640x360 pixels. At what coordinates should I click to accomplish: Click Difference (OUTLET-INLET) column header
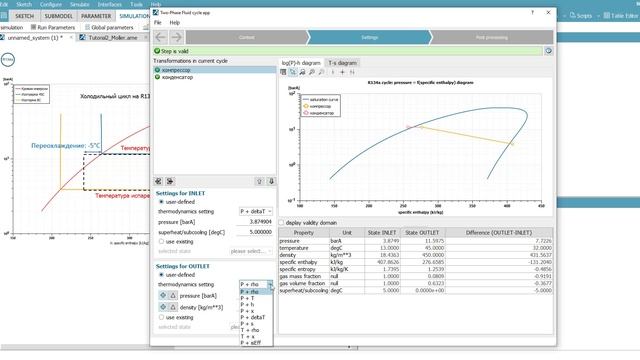click(x=499, y=233)
